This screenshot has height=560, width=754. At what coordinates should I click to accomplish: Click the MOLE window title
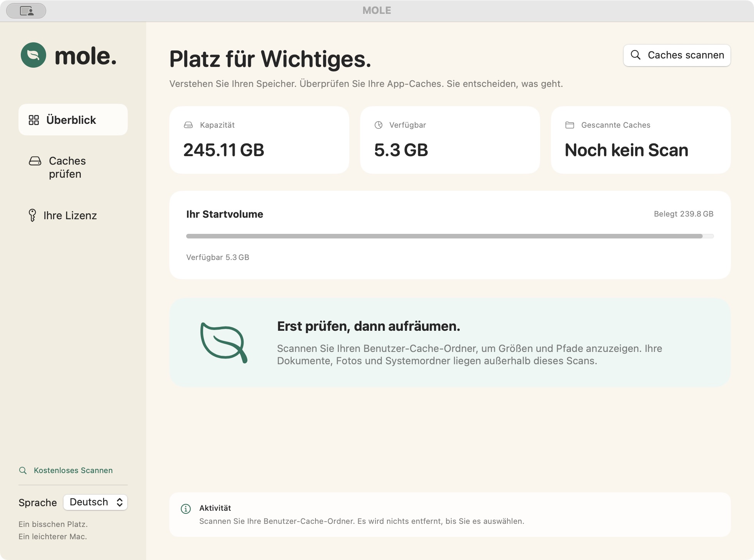click(377, 10)
